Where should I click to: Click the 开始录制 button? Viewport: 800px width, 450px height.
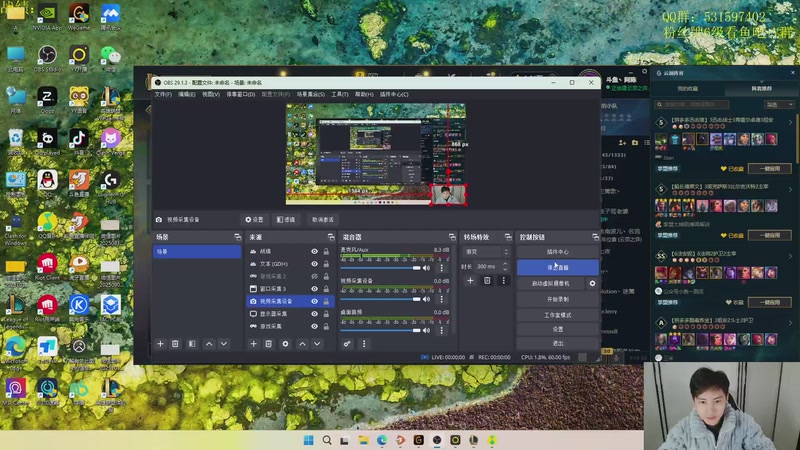point(558,299)
